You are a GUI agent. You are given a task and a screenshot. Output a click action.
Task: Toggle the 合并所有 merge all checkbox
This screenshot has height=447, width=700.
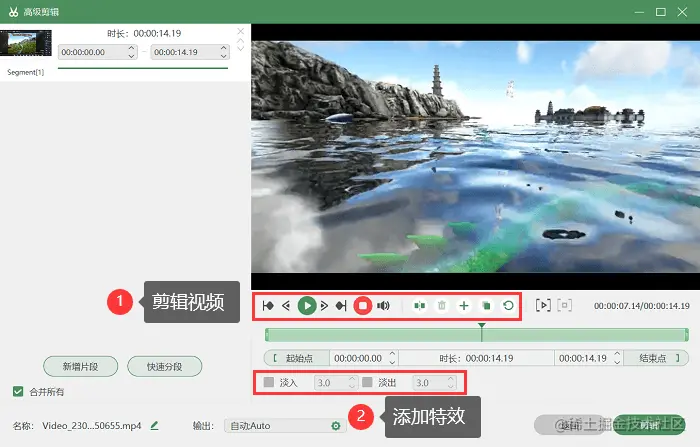click(x=18, y=392)
